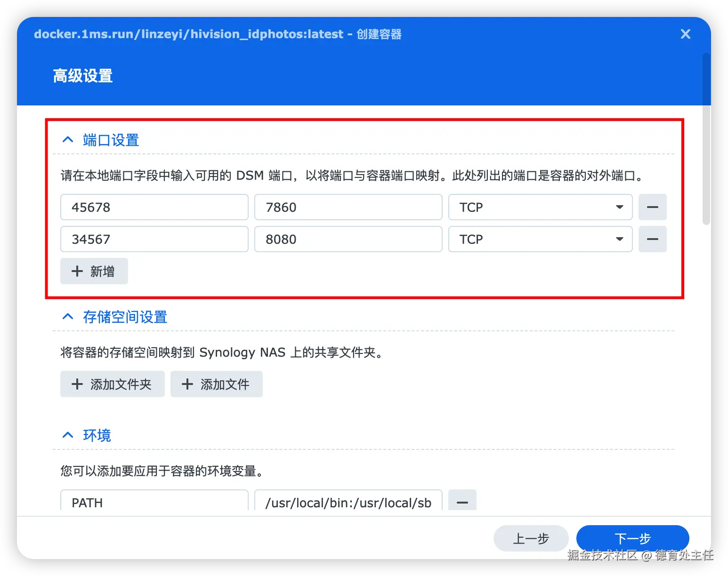Edit local port field 45678
Screen dimensions: 728x576
pyautogui.click(x=154, y=207)
